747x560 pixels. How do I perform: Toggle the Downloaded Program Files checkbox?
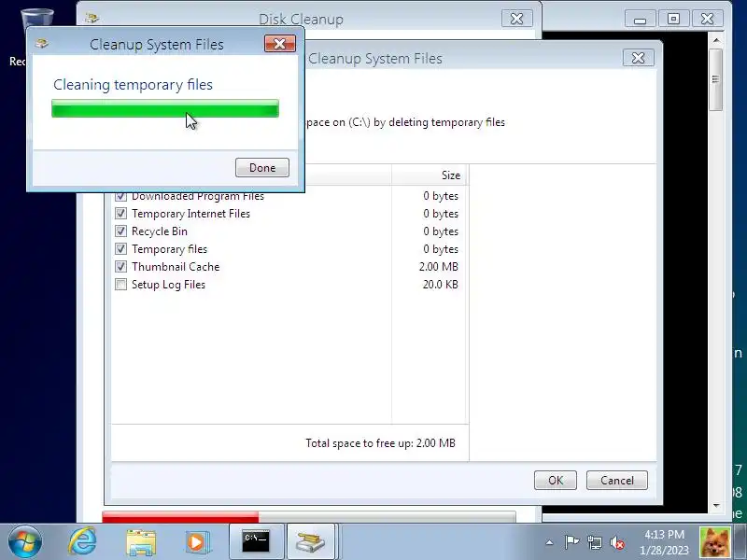[x=121, y=196]
